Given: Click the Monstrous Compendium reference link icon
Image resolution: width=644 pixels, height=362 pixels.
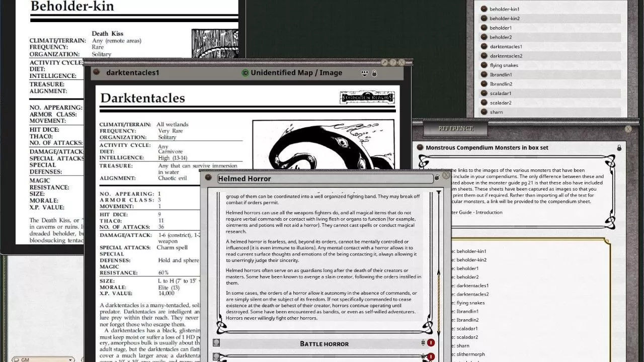Looking at the screenshot, I should point(421,147).
